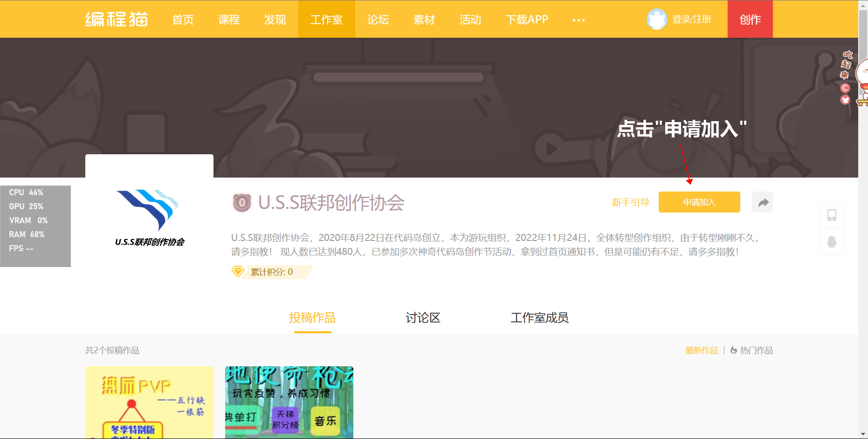Click the GPU 25% readout
This screenshot has height=439, width=868.
26,206
